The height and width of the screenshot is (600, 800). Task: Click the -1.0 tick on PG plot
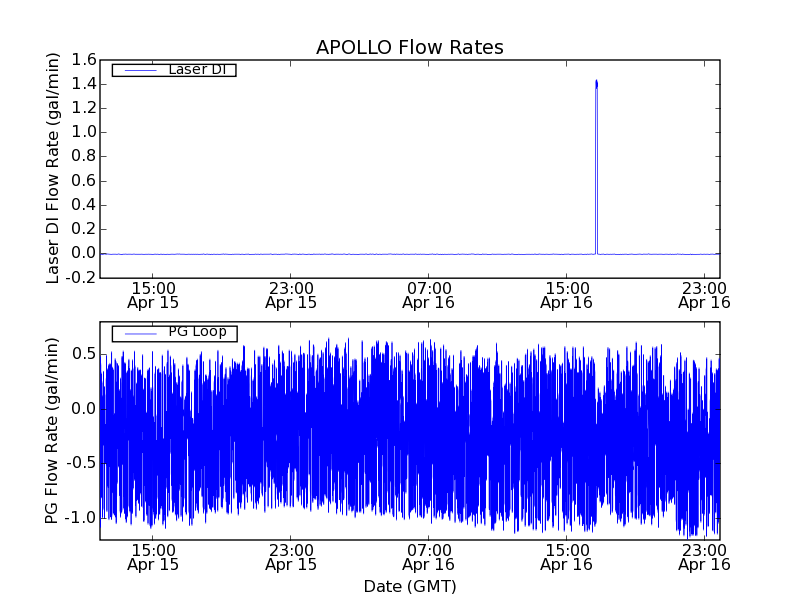[81, 518]
